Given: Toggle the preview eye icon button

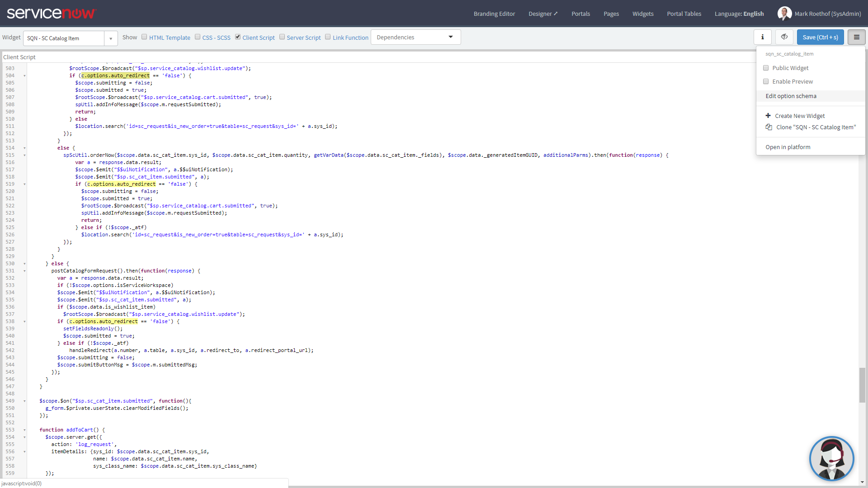Looking at the screenshot, I should (x=784, y=37).
